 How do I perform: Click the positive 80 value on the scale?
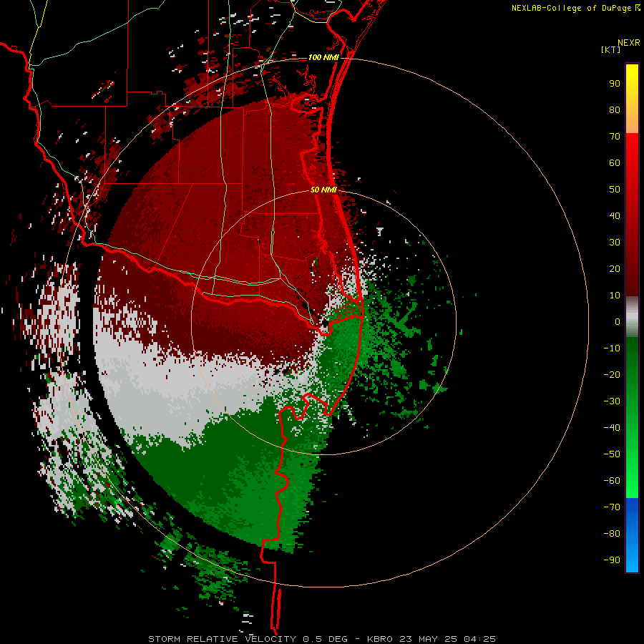[615, 110]
